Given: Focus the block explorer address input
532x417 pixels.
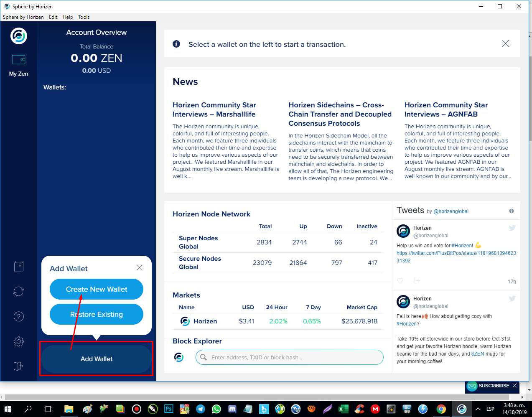Looking at the screenshot, I should pyautogui.click(x=290, y=357).
